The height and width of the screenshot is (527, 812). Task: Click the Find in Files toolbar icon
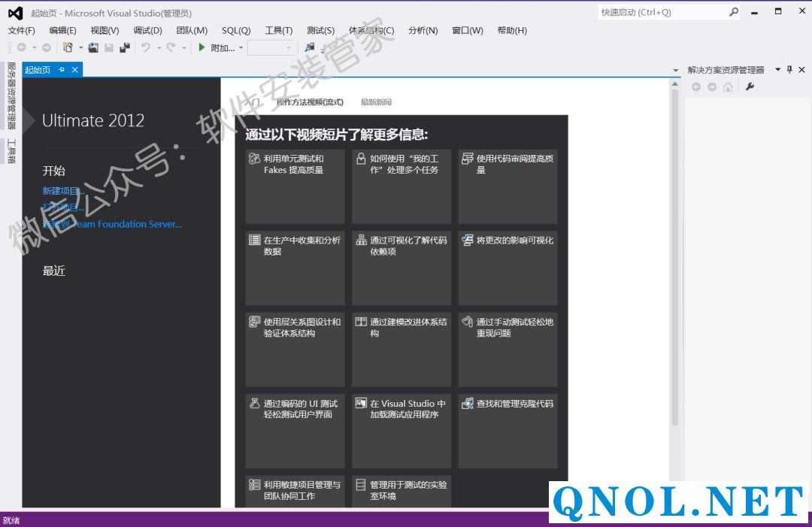click(310, 47)
